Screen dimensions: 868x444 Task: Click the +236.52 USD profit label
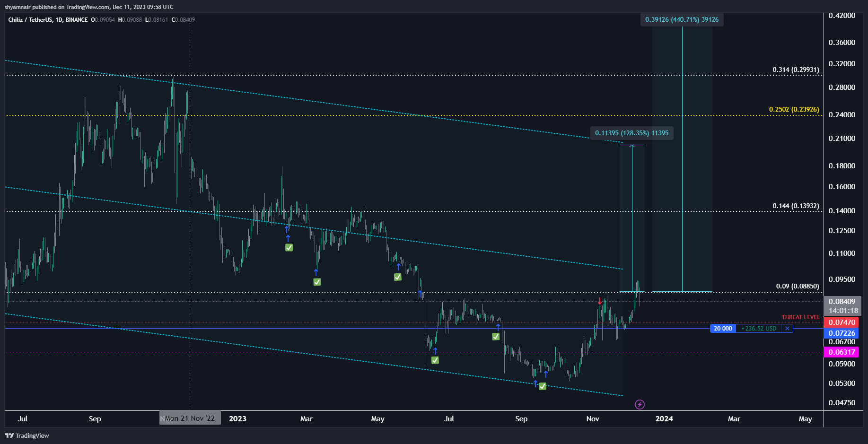tap(759, 328)
